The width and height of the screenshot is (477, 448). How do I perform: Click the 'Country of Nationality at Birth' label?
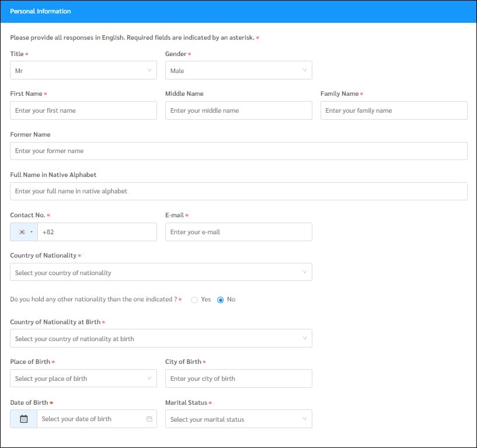[x=55, y=322]
